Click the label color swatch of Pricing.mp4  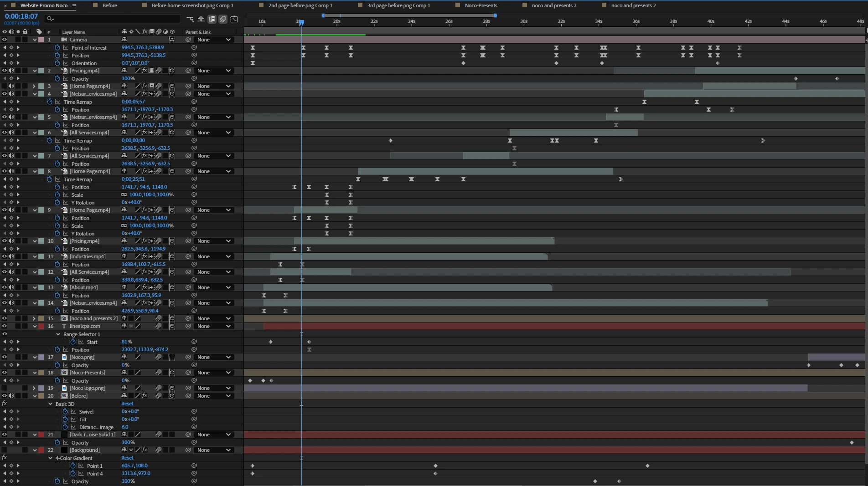click(41, 71)
